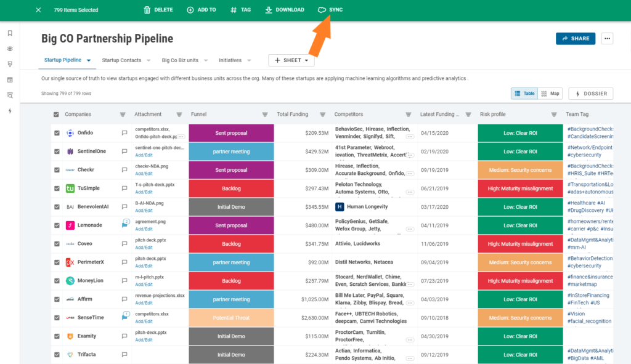Switch to Map view

pyautogui.click(x=550, y=94)
